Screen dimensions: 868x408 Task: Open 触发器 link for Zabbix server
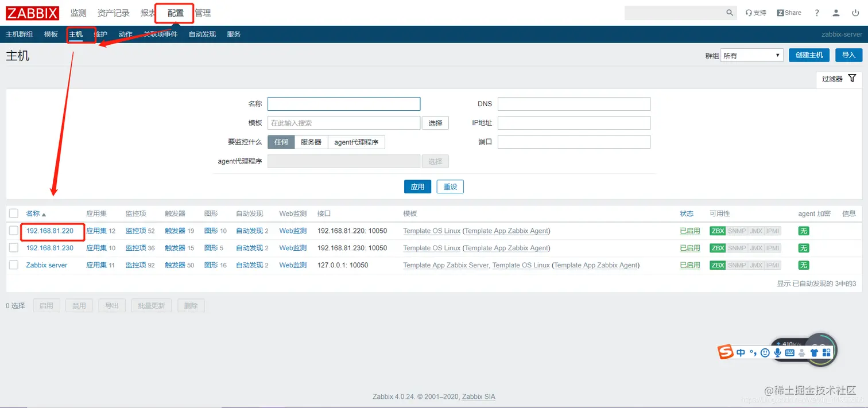pos(175,265)
